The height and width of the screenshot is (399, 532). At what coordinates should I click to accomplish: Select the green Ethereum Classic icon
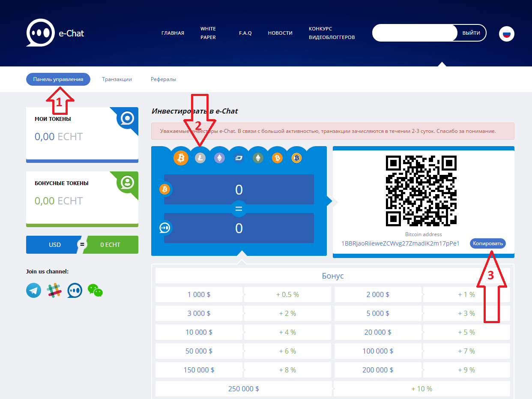[x=258, y=158]
